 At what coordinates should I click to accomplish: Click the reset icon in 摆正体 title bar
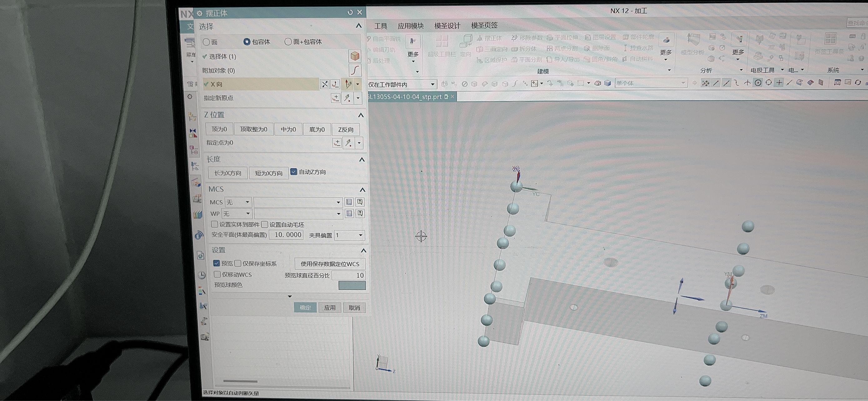[x=350, y=13]
